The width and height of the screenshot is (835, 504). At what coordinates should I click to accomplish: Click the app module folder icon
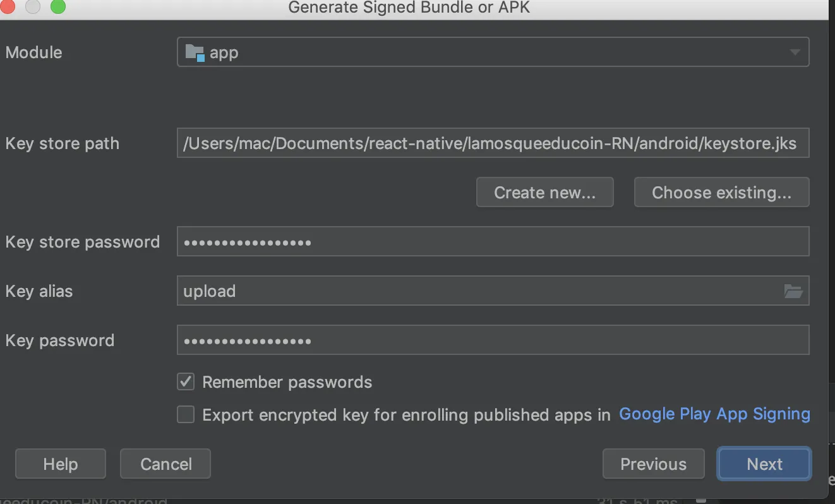point(195,53)
